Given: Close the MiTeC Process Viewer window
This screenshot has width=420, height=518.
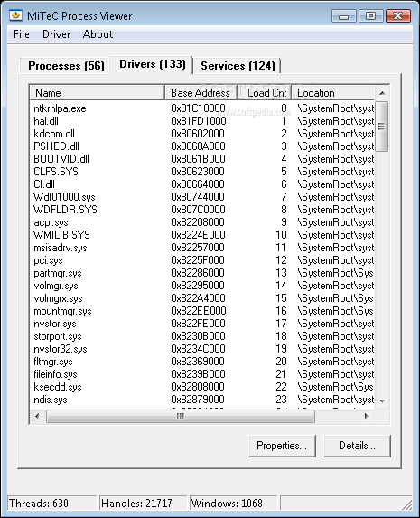Looking at the screenshot, I should coord(398,16).
